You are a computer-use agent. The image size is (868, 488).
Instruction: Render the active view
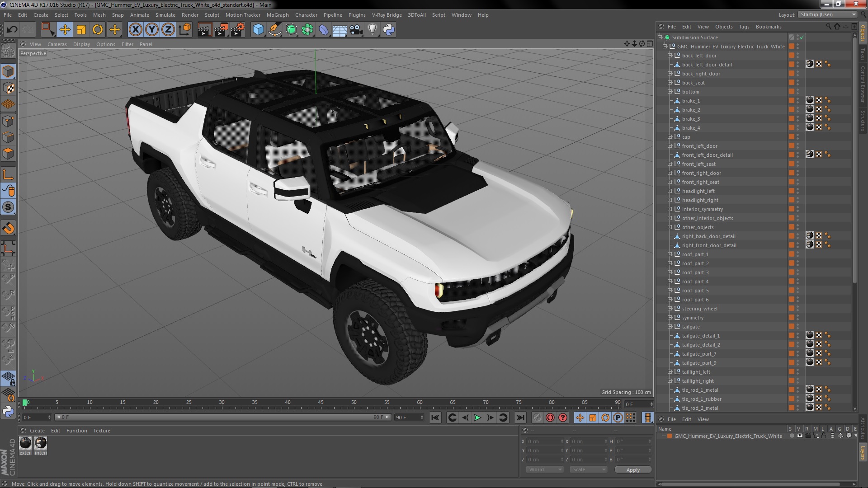[204, 30]
